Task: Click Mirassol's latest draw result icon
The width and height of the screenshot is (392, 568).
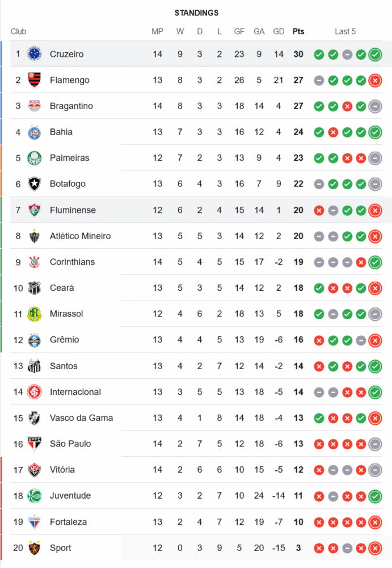Action: point(374,314)
